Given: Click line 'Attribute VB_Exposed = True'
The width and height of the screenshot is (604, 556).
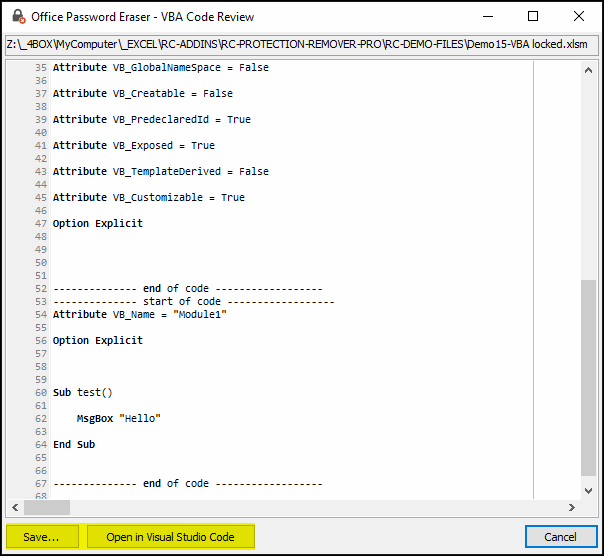Looking at the screenshot, I should [x=134, y=146].
